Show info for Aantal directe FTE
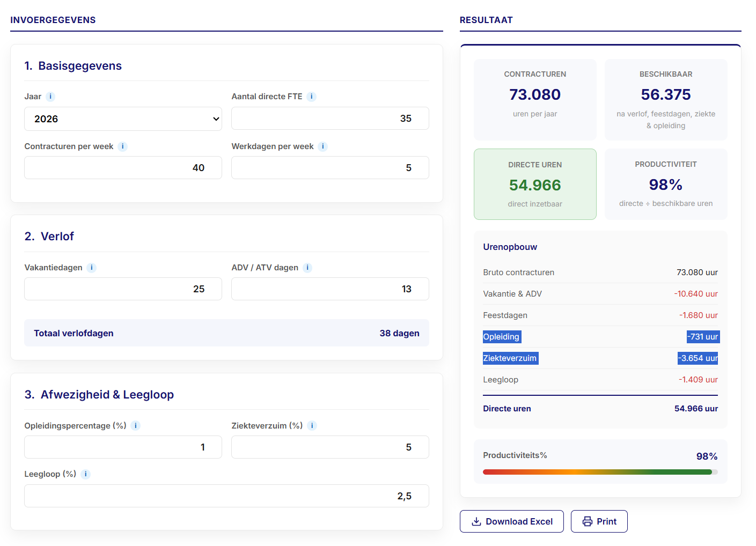Screen dimensions: 756x546 tap(312, 97)
